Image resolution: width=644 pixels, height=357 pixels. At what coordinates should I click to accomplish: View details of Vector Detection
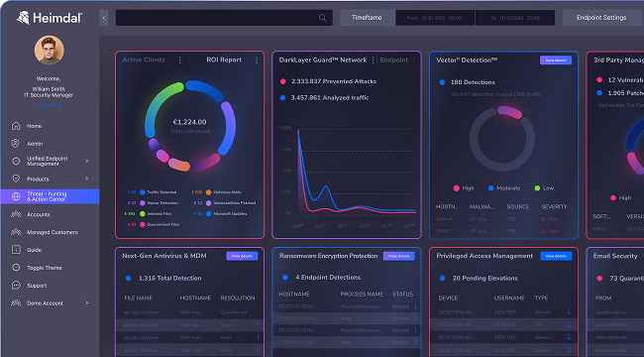point(556,60)
